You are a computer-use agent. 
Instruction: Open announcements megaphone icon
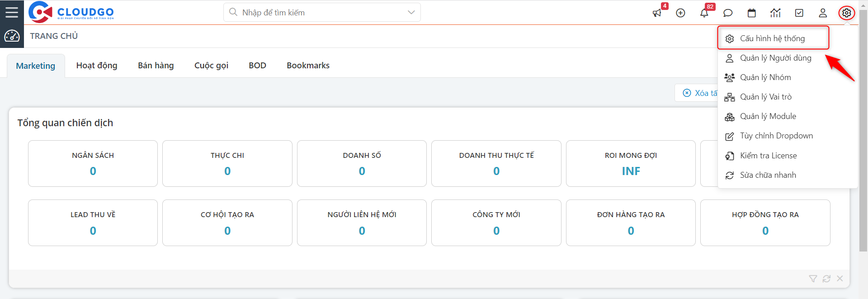[x=657, y=13]
